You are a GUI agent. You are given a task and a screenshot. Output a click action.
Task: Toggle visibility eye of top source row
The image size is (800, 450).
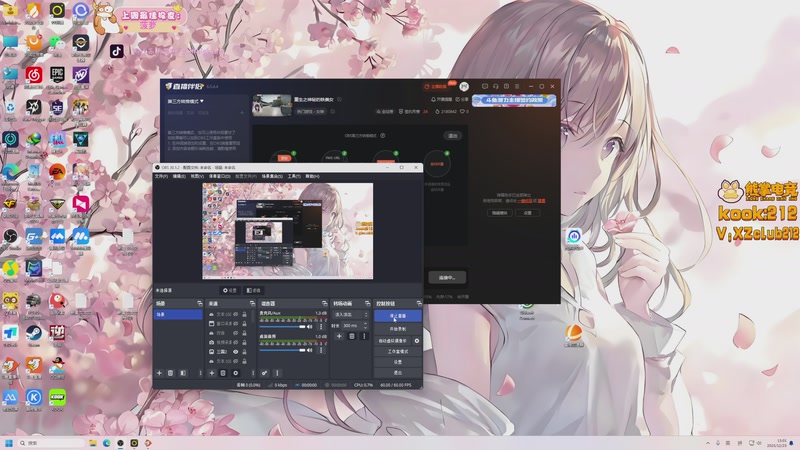[x=236, y=314]
